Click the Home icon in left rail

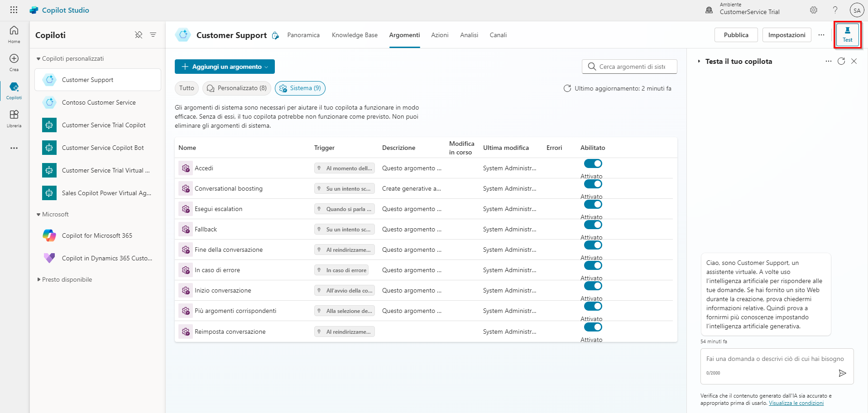tap(14, 34)
